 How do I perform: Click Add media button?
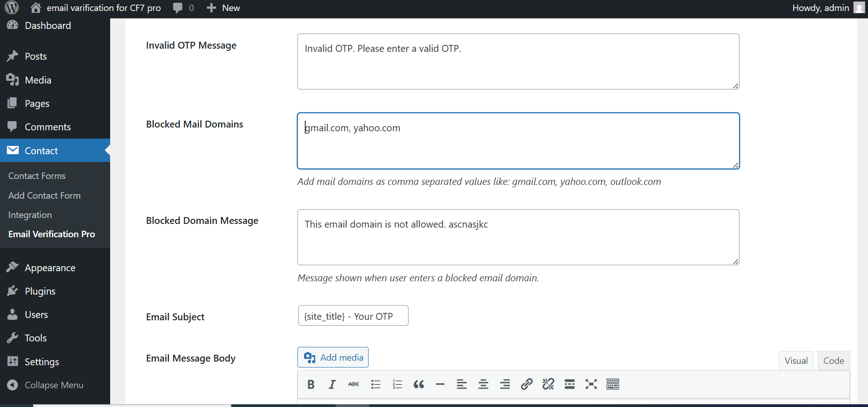click(x=333, y=357)
